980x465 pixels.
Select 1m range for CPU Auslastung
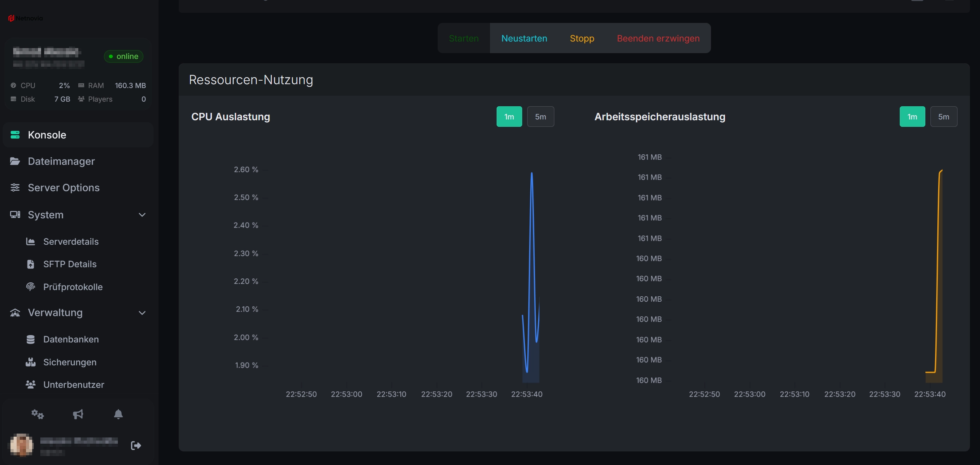509,117
